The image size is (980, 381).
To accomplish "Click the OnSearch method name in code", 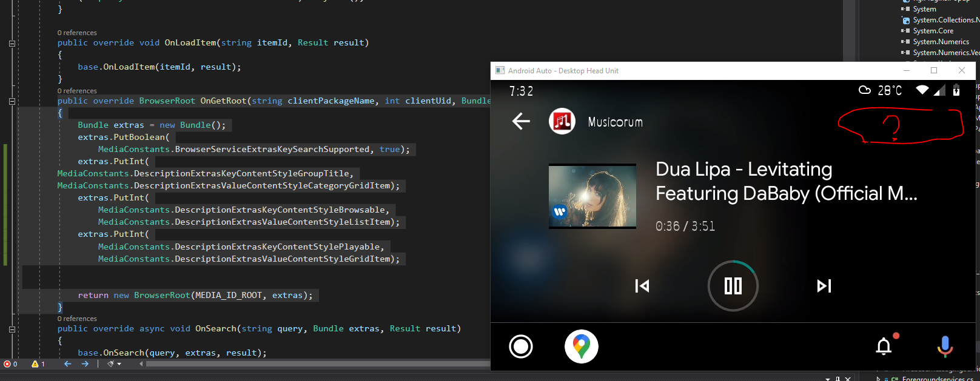I will point(215,329).
